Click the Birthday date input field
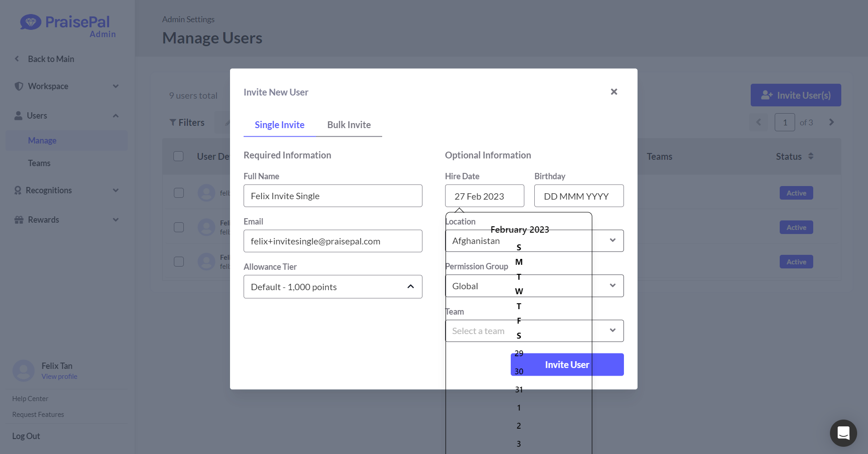Image resolution: width=868 pixels, height=454 pixels. pyautogui.click(x=579, y=196)
